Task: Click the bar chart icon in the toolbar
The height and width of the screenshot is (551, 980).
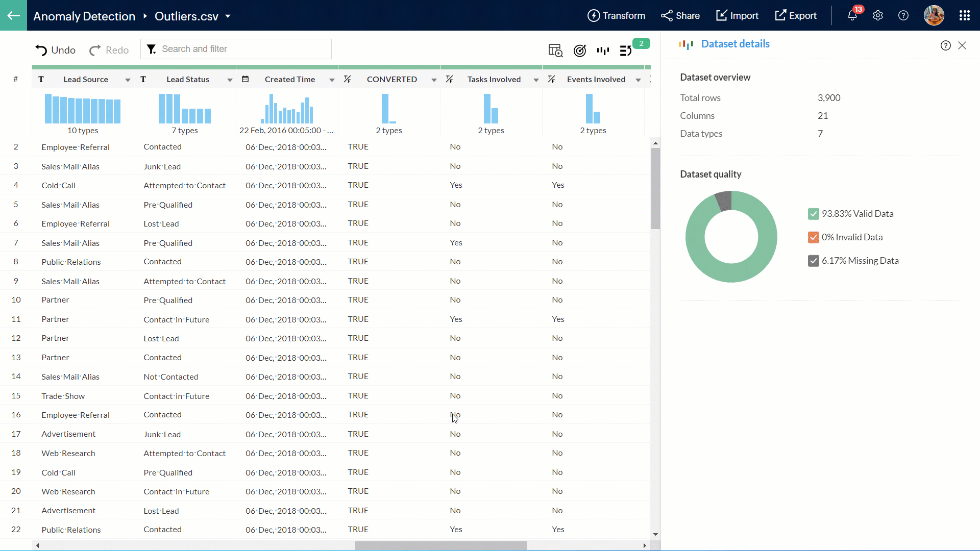Action: pos(603,51)
